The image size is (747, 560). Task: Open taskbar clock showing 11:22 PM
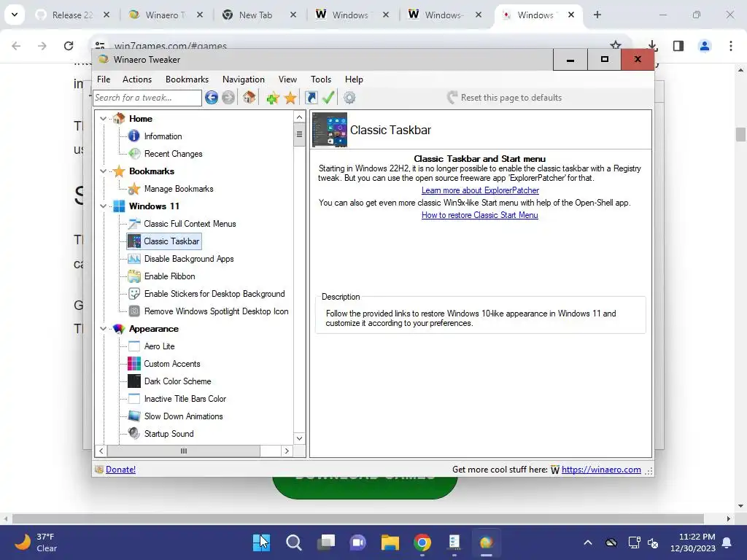click(x=692, y=542)
